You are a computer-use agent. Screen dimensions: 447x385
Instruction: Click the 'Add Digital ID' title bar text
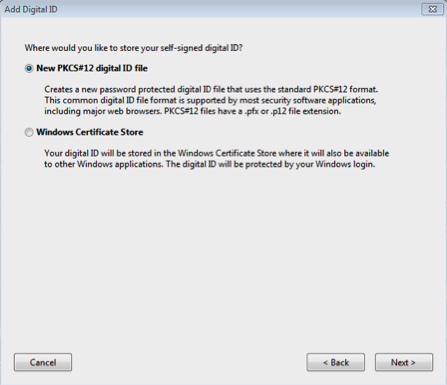31,9
